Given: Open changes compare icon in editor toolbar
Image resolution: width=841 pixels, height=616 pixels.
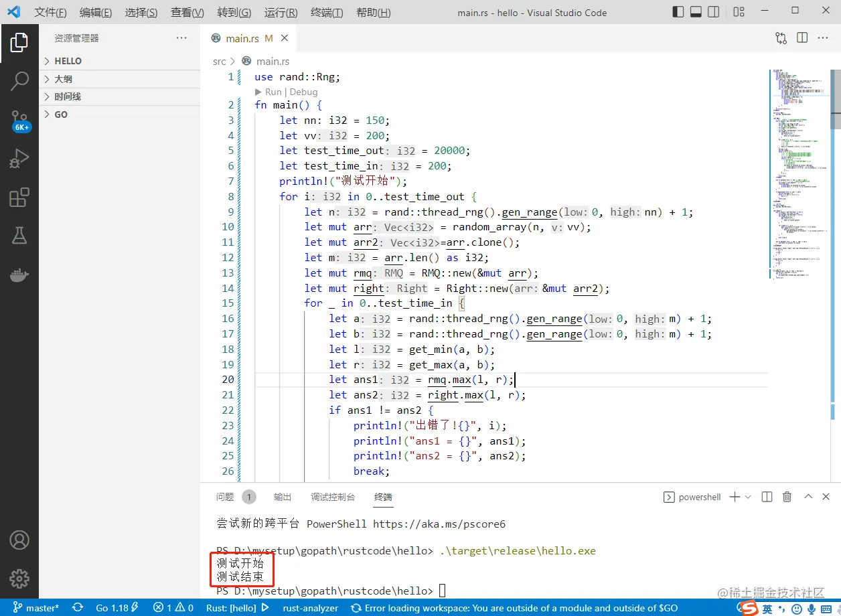Looking at the screenshot, I should pyautogui.click(x=781, y=38).
